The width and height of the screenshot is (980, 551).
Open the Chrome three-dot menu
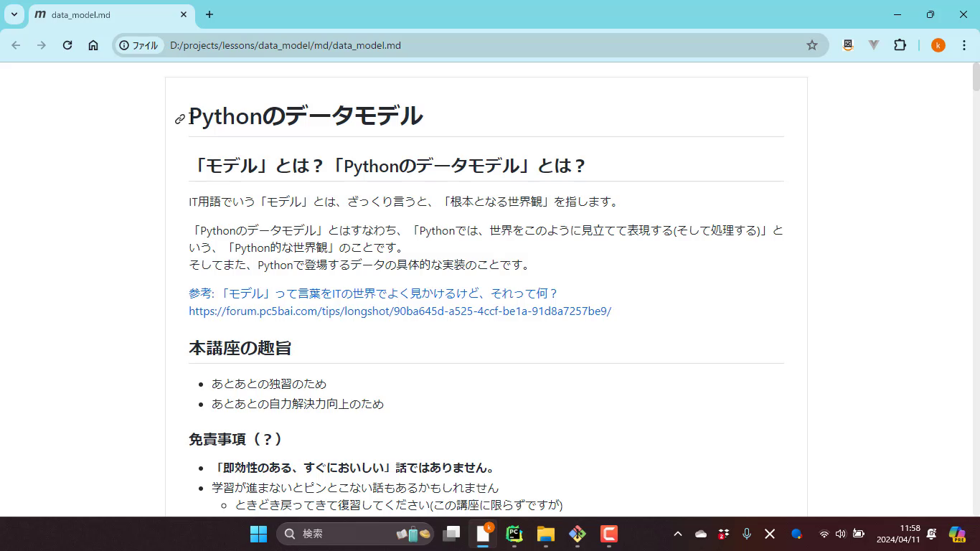click(964, 44)
